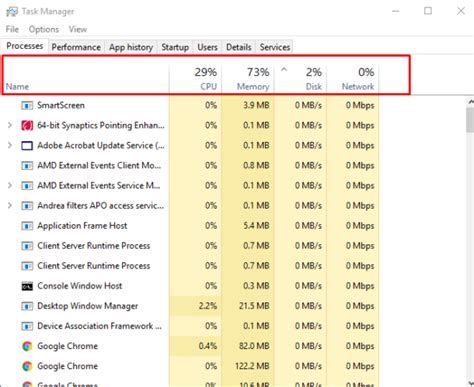
Task: Expand the 64-bit Synaptics Pointing process
Action: coord(10,125)
